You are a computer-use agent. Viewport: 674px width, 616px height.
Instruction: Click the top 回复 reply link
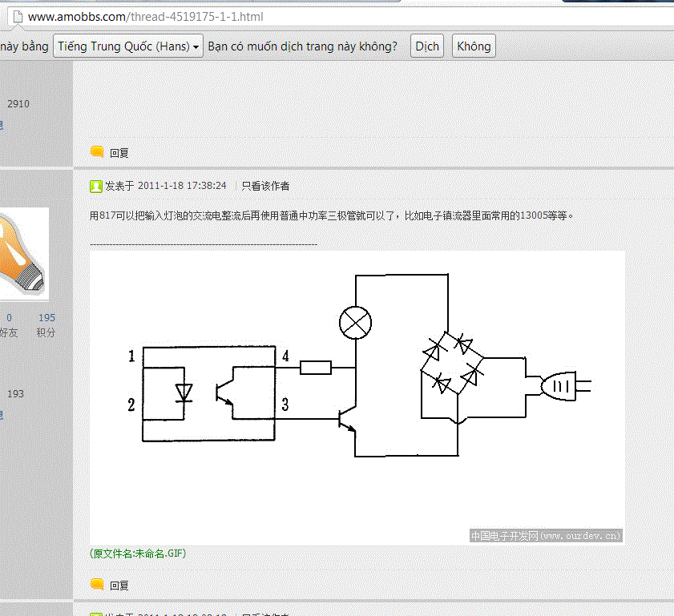pos(119,153)
